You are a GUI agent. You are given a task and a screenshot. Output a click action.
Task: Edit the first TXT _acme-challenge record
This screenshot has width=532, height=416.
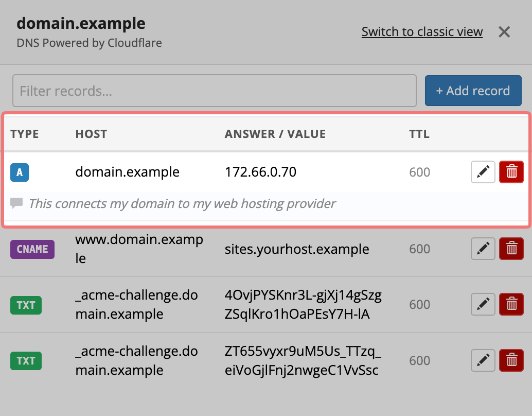point(483,305)
